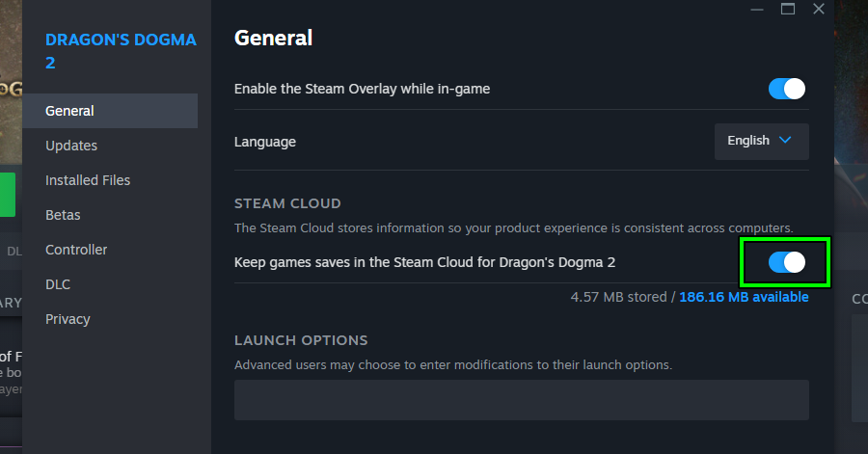Toggle the Steam Overlay while in-game switch

click(x=786, y=89)
